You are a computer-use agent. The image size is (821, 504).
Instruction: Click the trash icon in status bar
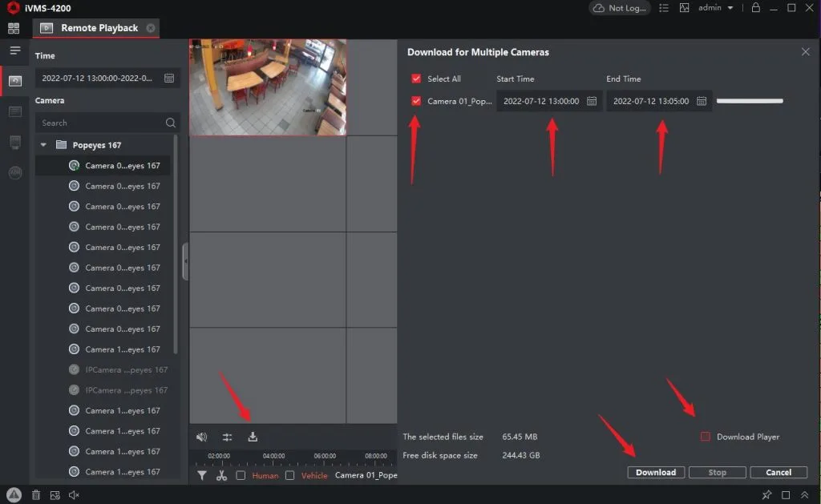36,494
